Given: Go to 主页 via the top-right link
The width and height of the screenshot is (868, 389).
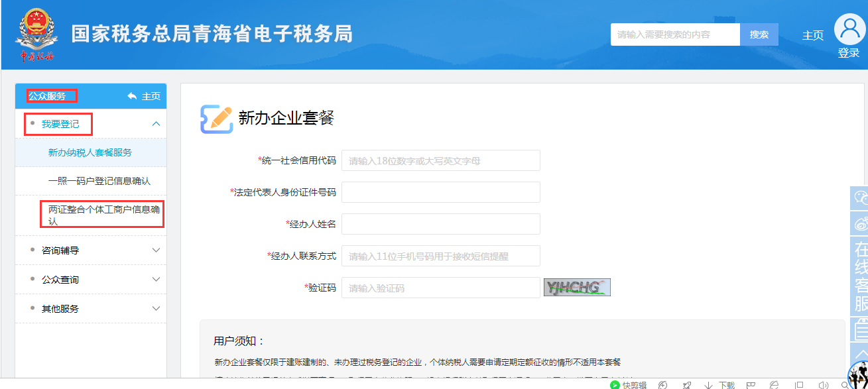Looking at the screenshot, I should [x=813, y=36].
